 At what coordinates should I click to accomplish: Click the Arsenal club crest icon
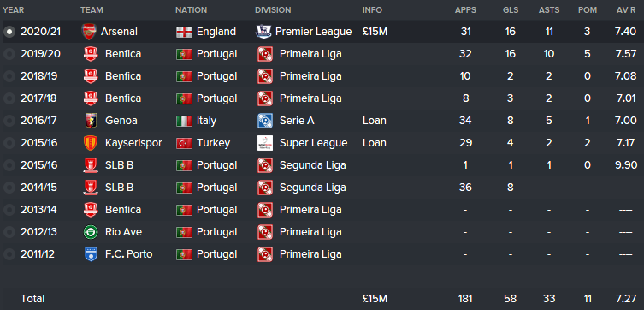(x=88, y=32)
